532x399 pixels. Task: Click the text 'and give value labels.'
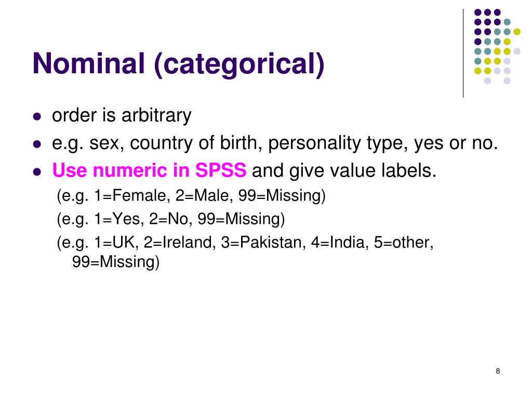(x=344, y=170)
